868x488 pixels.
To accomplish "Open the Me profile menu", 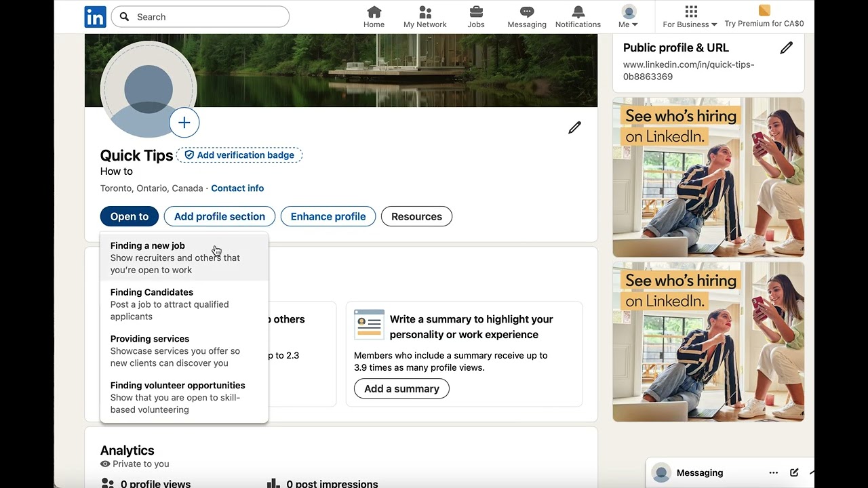I will point(629,17).
